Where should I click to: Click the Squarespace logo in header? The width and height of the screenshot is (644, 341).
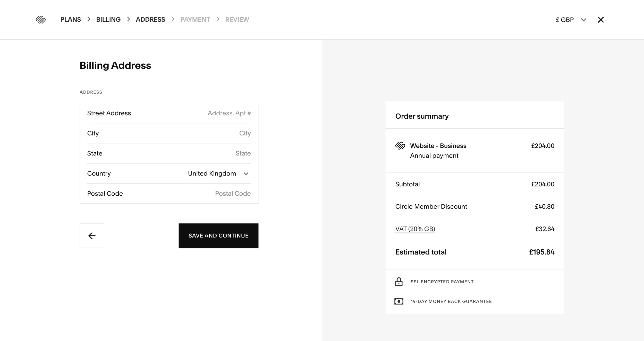point(41,20)
